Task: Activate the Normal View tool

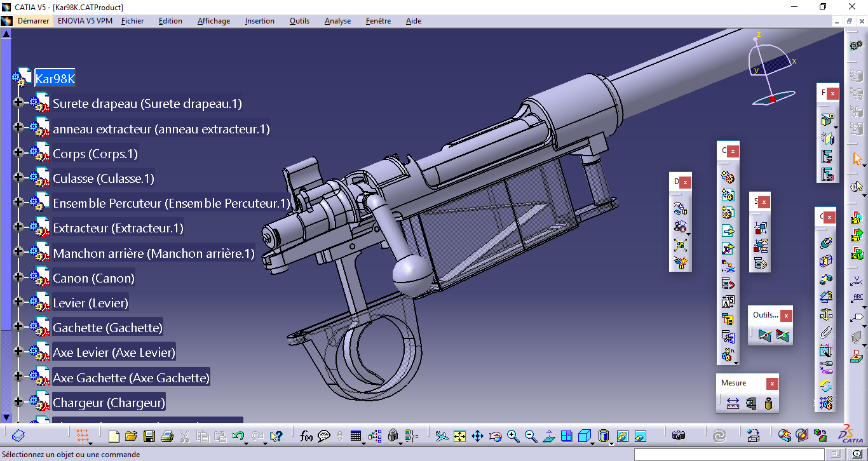Action: (549, 436)
